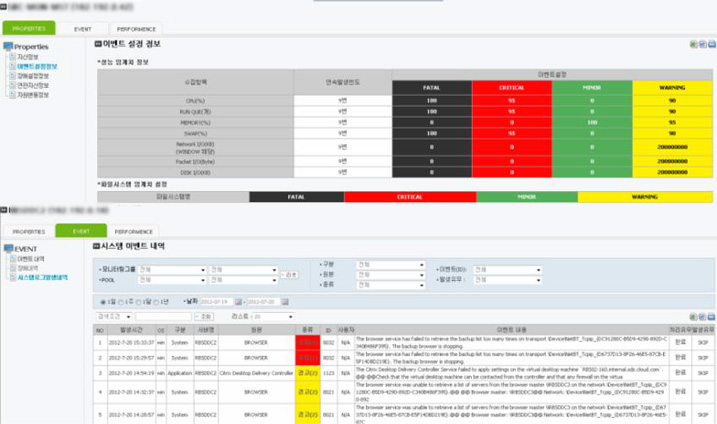Click the 발생시간 column header
The height and width of the screenshot is (424, 717).
pos(131,330)
